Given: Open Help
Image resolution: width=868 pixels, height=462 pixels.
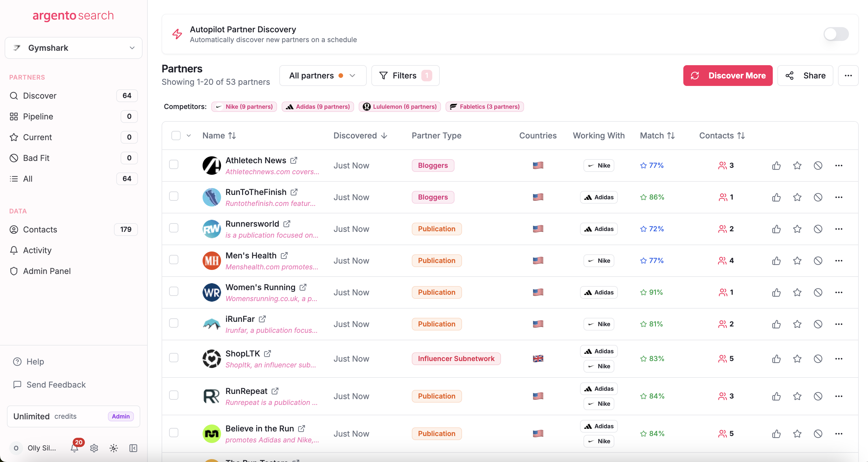Looking at the screenshot, I should point(28,361).
